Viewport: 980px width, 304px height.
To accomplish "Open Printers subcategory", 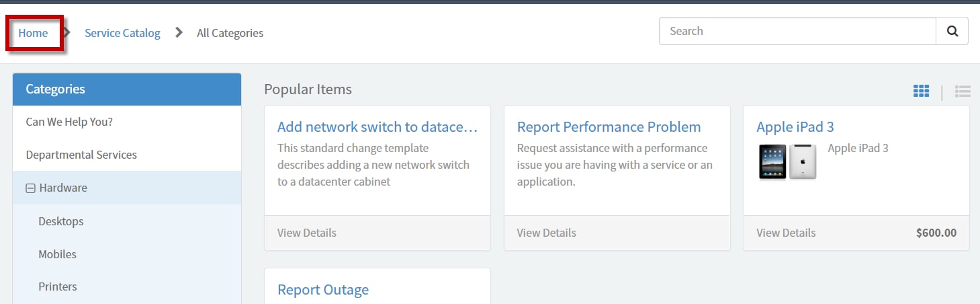I will coord(127,287).
